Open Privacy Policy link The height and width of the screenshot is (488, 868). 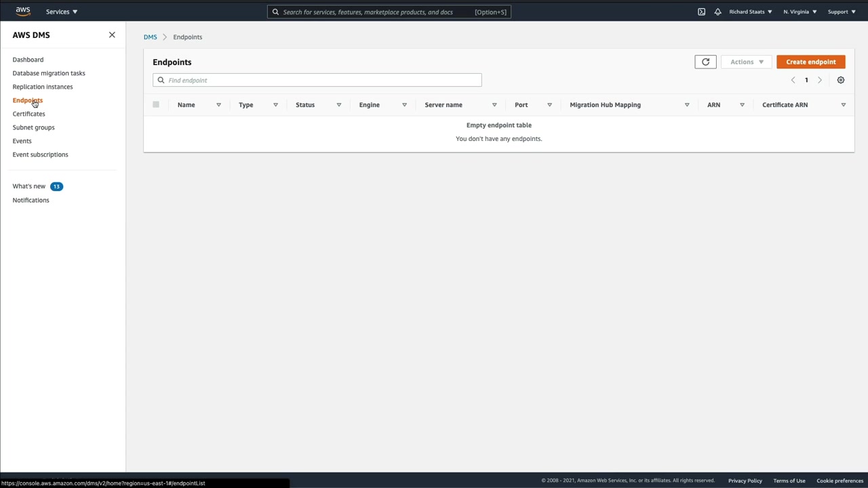[x=745, y=481]
